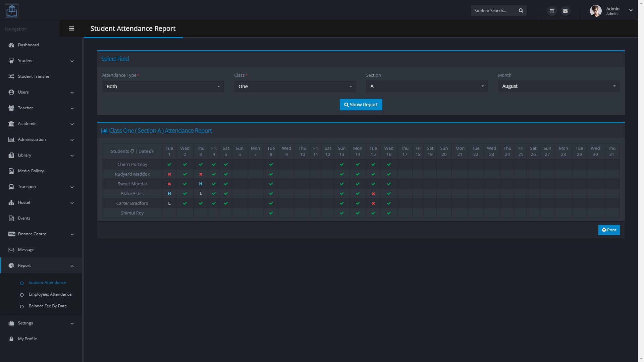
Task: Open the calendar icon in header
Action: point(552,11)
